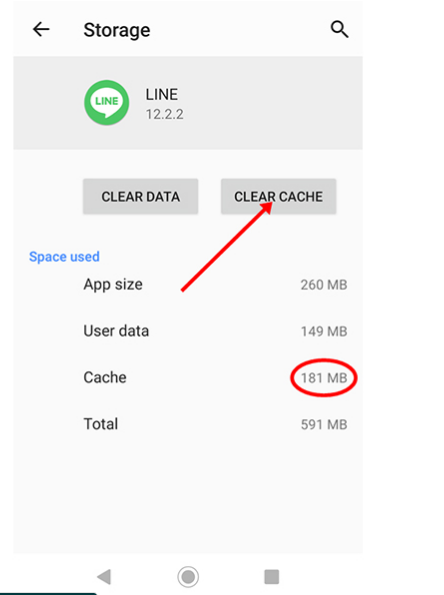Tap the back arrow beside Storage

tap(41, 29)
